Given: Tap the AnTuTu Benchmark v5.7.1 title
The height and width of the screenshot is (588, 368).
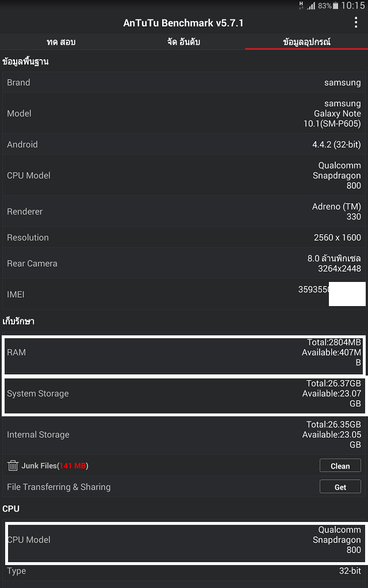Looking at the screenshot, I should tap(183, 23).
